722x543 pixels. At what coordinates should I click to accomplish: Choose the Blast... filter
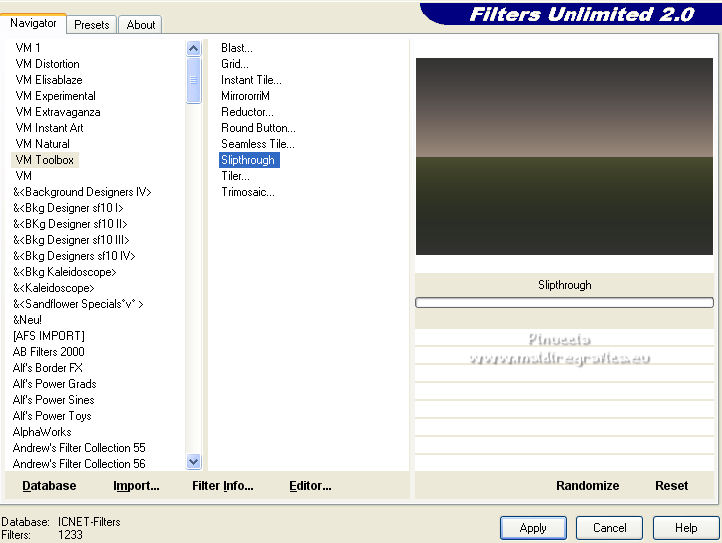click(237, 48)
